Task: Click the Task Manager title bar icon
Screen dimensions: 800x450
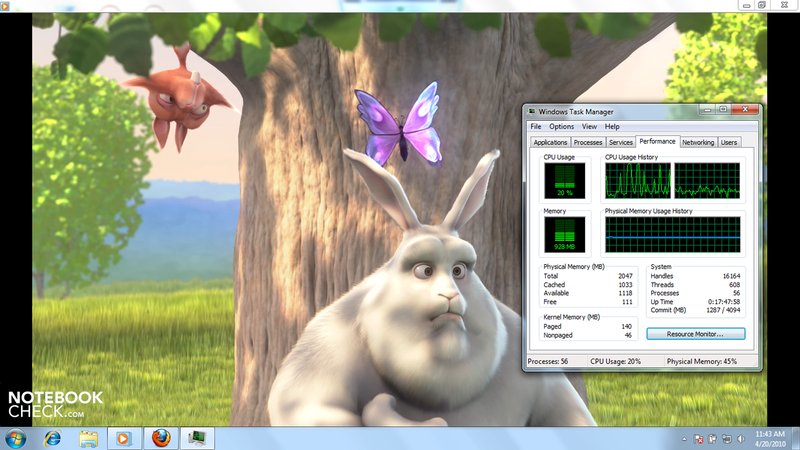Action: (x=532, y=111)
